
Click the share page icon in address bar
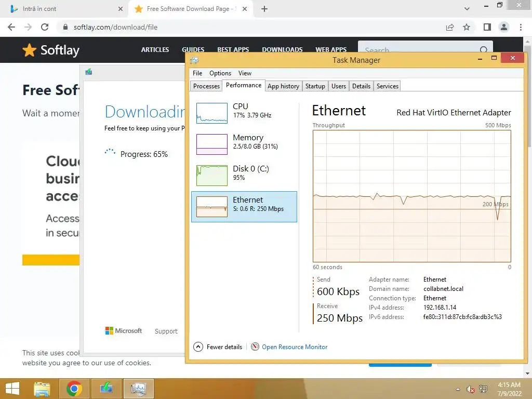pos(450,27)
